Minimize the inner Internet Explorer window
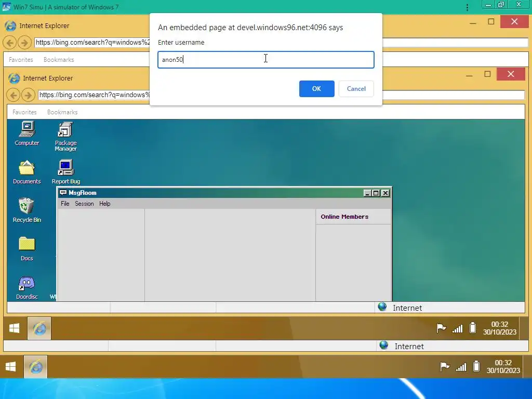This screenshot has width=532, height=399. [470, 75]
